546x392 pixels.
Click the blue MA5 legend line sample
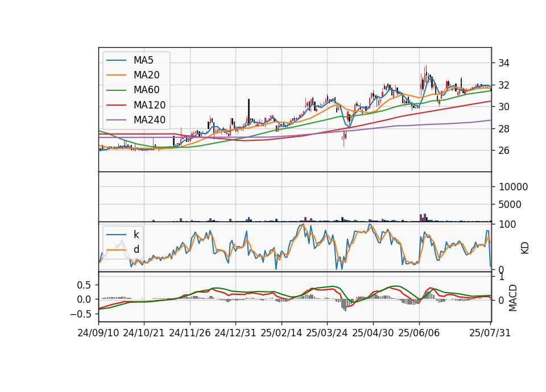pos(116,60)
